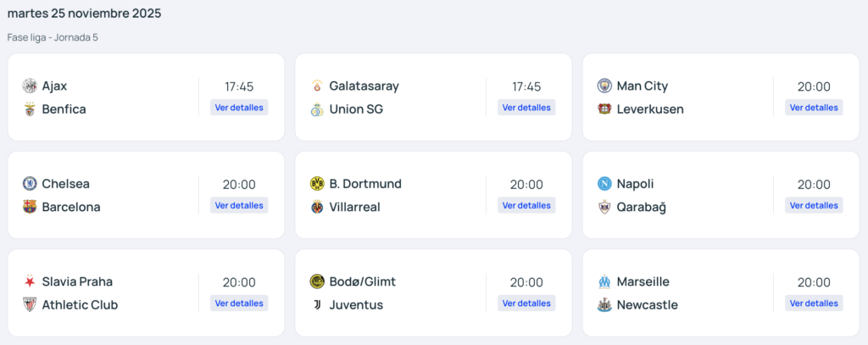Click the Man City badge
The width and height of the screenshot is (868, 345).
(x=604, y=86)
